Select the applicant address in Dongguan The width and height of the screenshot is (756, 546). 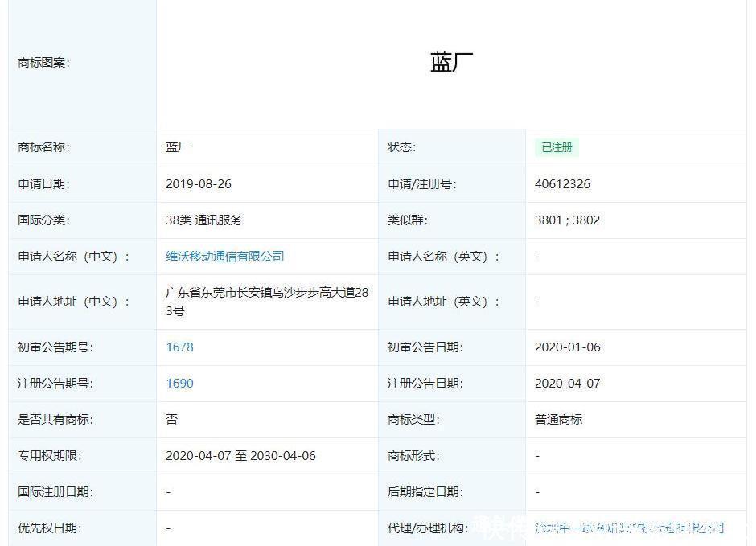coord(267,301)
